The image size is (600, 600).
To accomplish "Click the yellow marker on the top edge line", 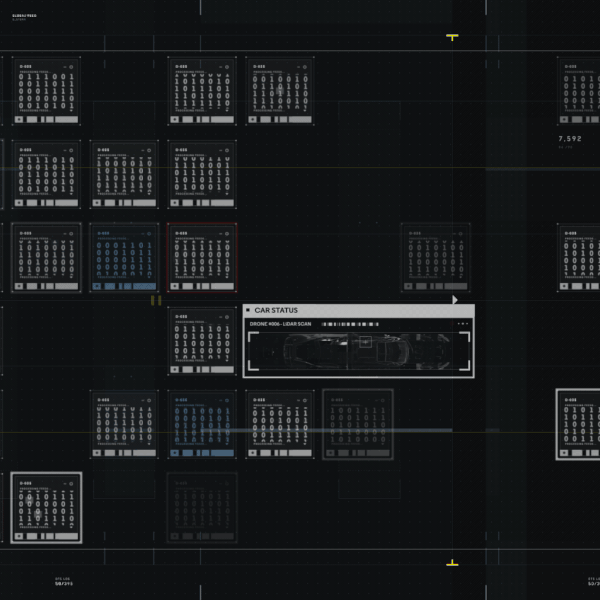I will click(452, 37).
